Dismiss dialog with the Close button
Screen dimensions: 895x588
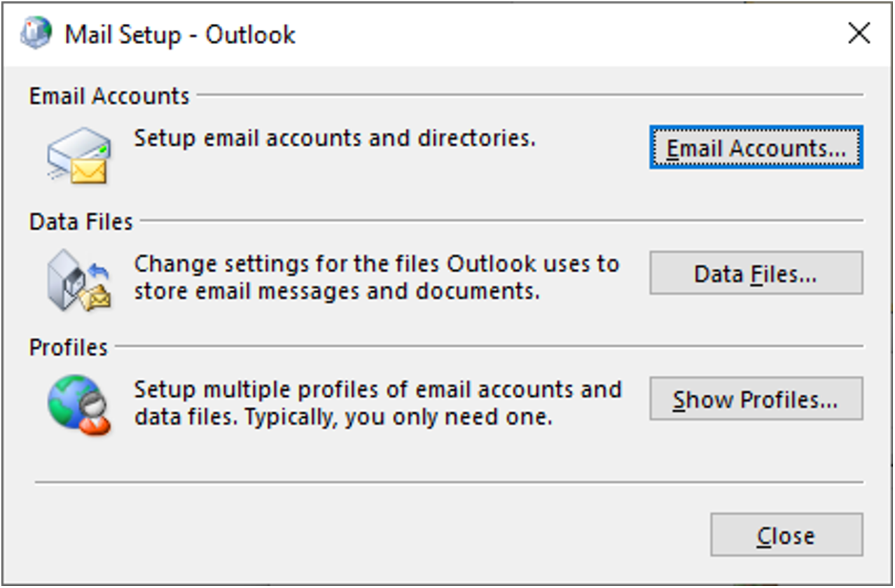786,535
